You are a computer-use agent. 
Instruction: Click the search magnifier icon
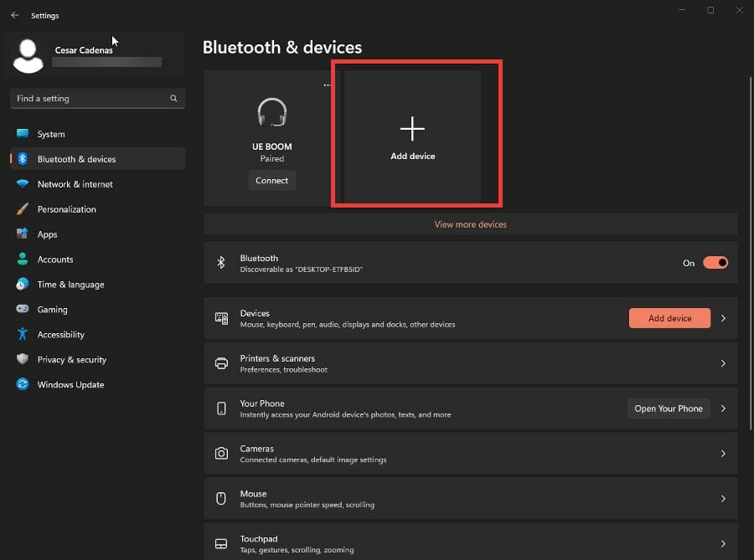tap(173, 99)
